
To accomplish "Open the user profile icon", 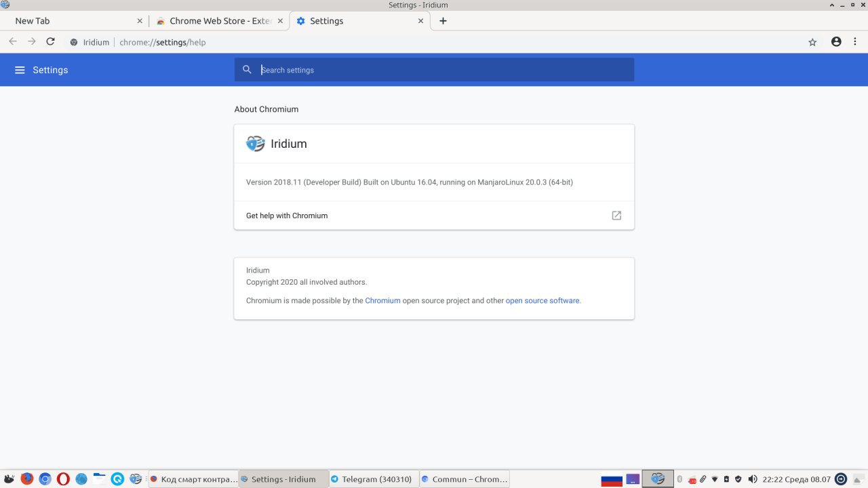I will click(836, 42).
